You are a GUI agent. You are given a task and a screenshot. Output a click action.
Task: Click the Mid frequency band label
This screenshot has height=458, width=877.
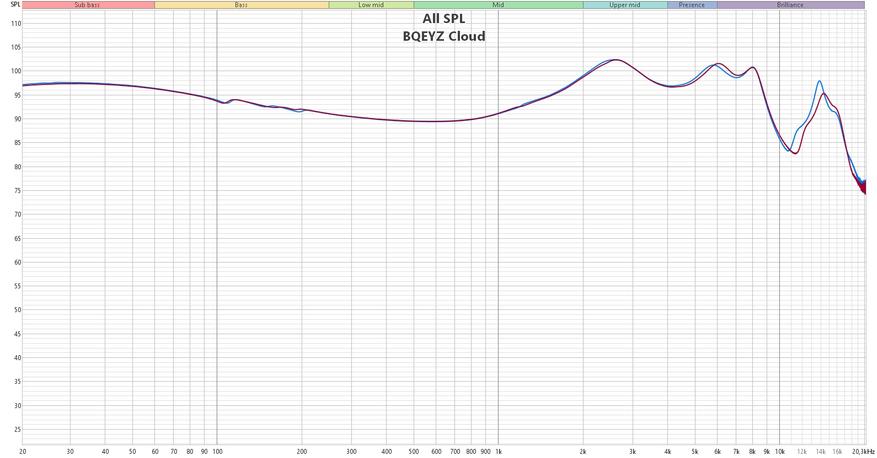[498, 5]
